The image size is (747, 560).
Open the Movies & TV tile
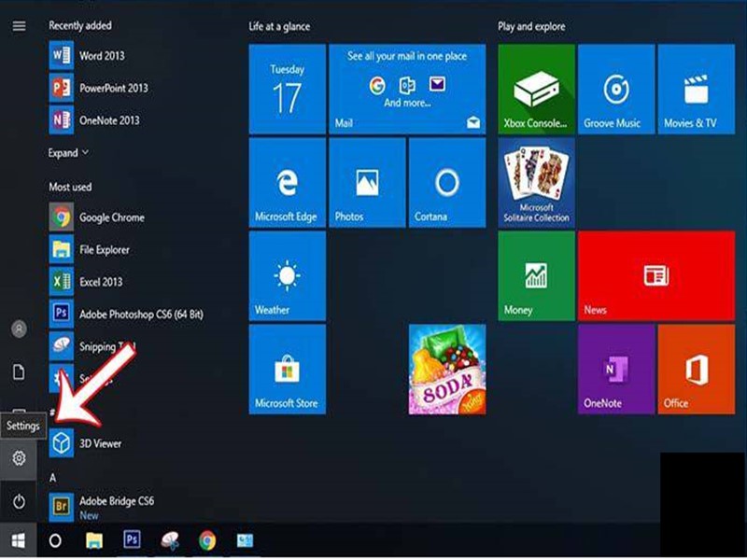[696, 89]
